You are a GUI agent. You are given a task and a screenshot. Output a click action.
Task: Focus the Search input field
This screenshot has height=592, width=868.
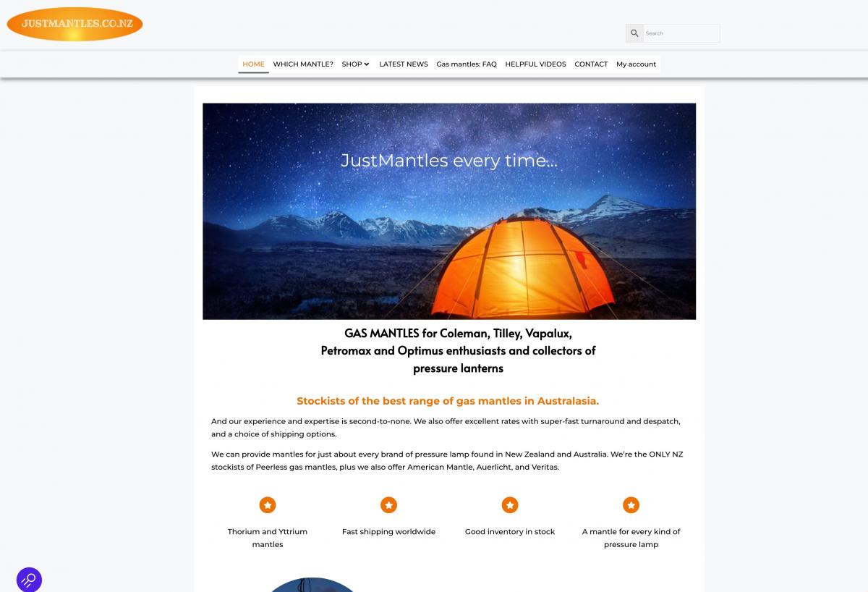(x=681, y=33)
